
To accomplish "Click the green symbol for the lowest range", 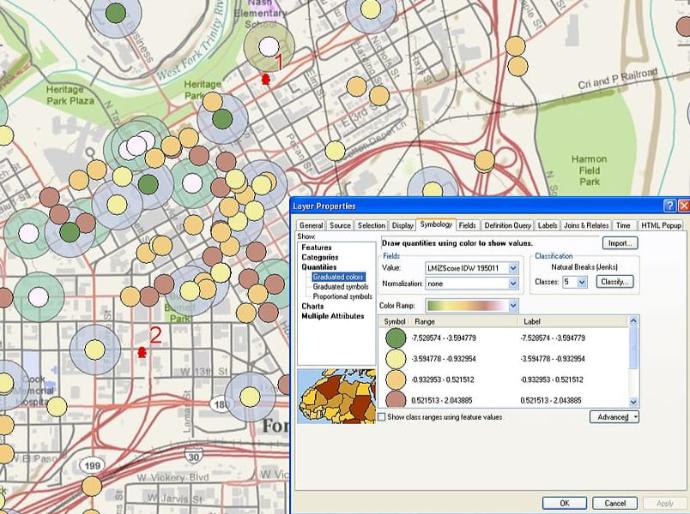I will [x=396, y=338].
